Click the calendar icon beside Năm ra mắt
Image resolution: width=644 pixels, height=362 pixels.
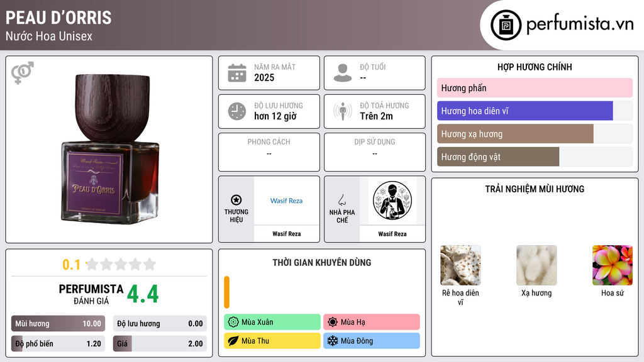tap(237, 73)
